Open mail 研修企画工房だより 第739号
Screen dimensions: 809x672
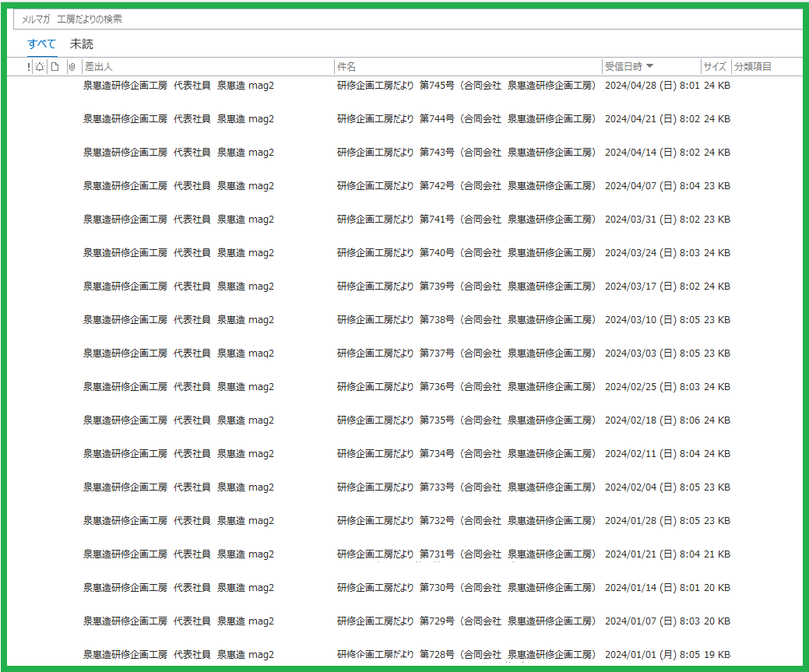tap(466, 287)
